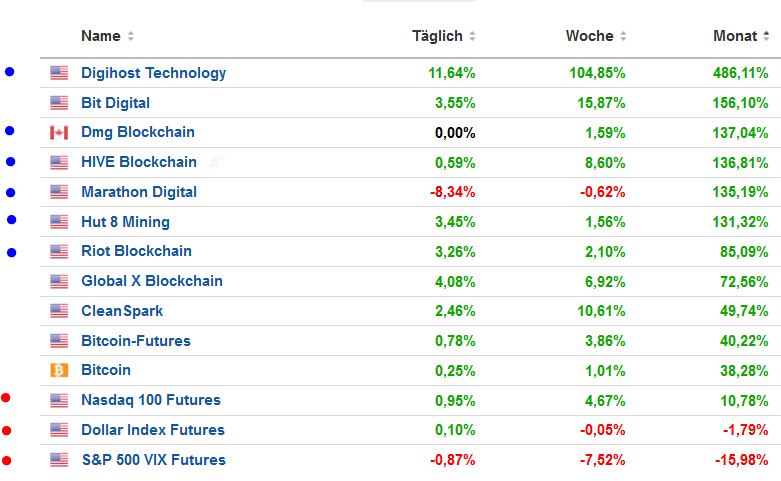Click the blue dot beside Digihost Technology
The image size is (781, 481).
point(10,72)
